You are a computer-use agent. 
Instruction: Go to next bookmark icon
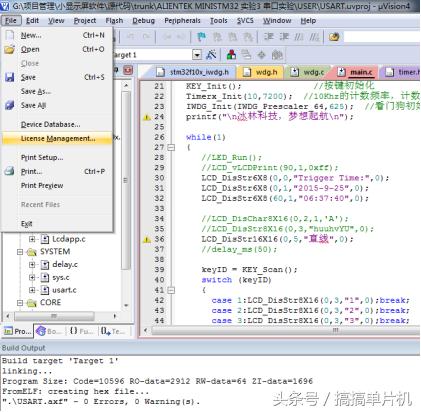tap(232, 37)
